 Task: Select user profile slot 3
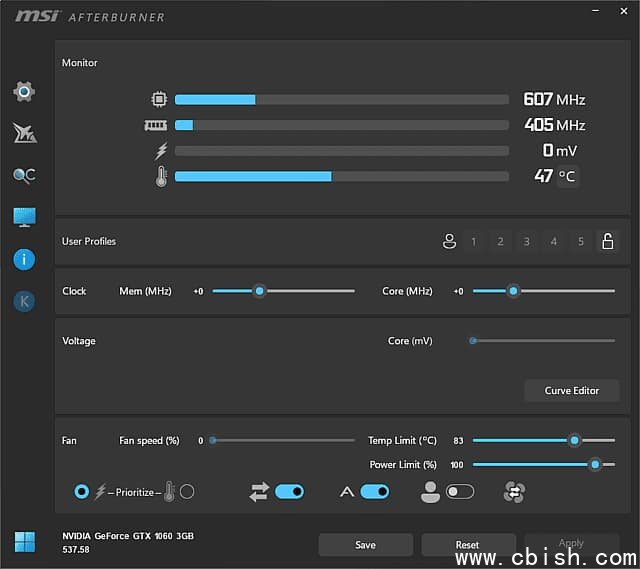(x=527, y=242)
